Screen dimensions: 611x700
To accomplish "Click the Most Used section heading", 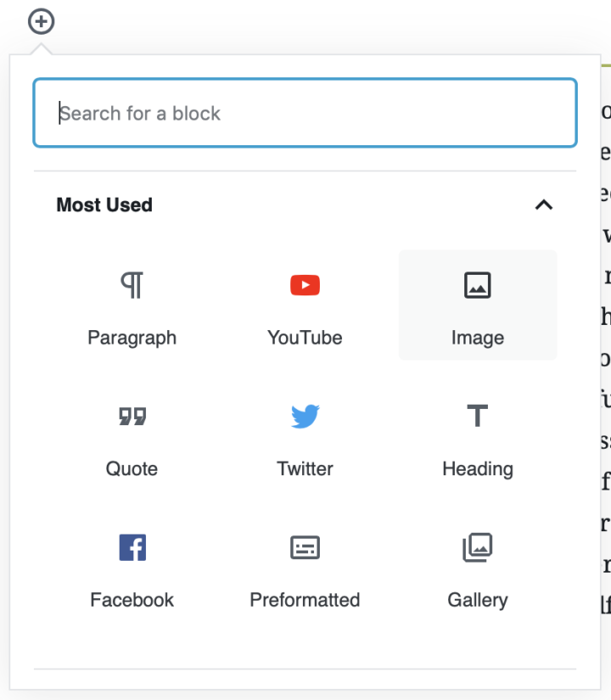I will pyautogui.click(x=104, y=205).
